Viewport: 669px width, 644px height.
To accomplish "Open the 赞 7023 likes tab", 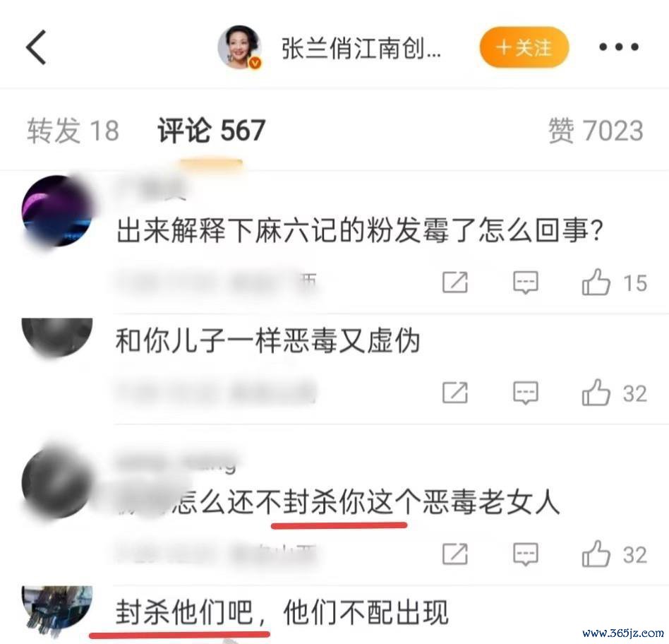I will tap(596, 130).
